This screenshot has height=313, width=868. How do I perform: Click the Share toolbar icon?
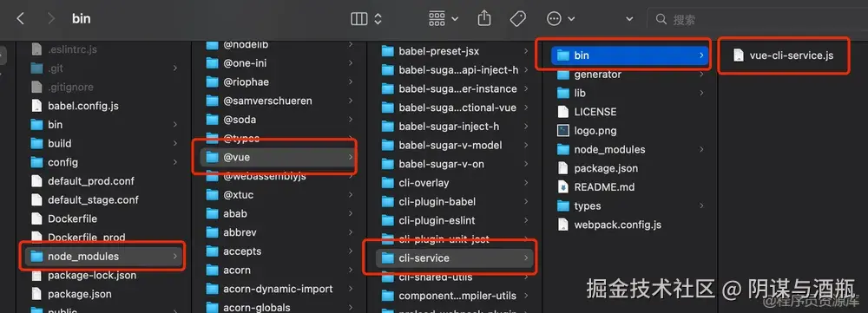pos(483,18)
